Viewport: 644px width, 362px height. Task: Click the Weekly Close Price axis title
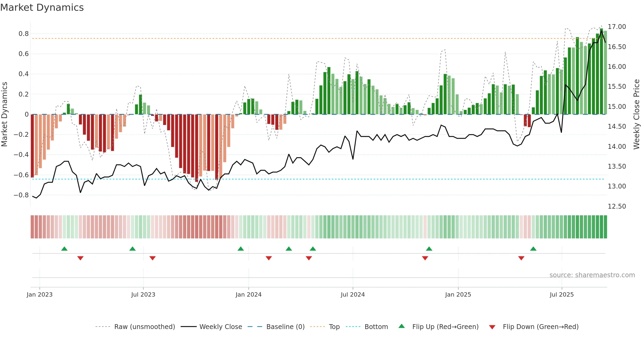tap(636, 114)
